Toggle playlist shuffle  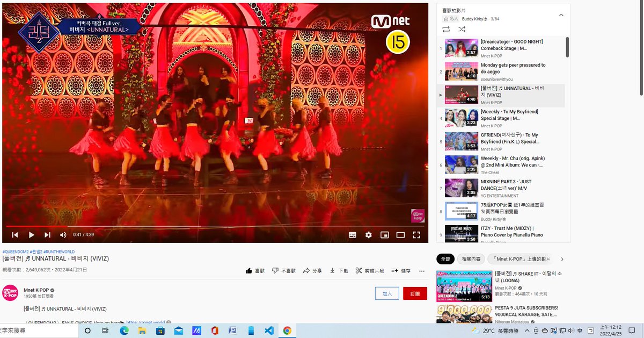(x=462, y=29)
